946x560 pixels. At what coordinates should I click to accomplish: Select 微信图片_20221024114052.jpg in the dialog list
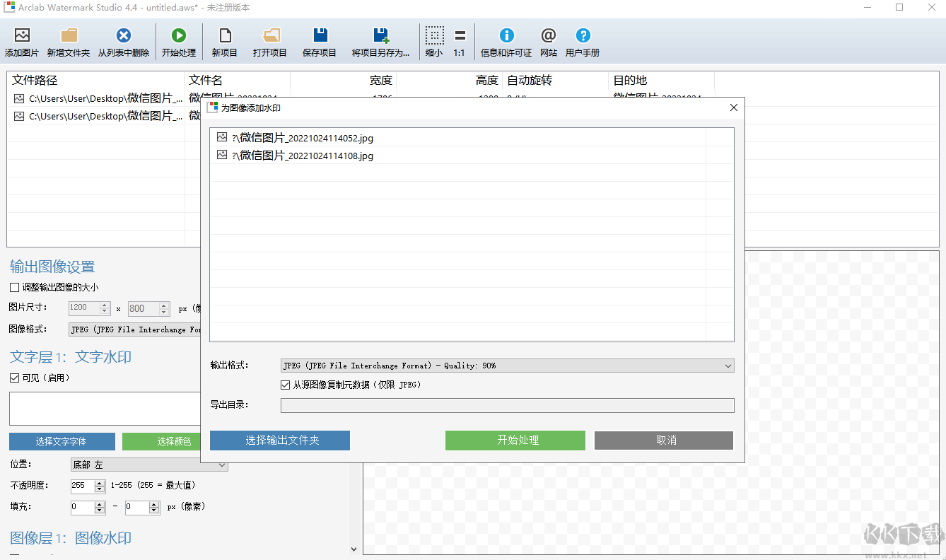click(304, 138)
